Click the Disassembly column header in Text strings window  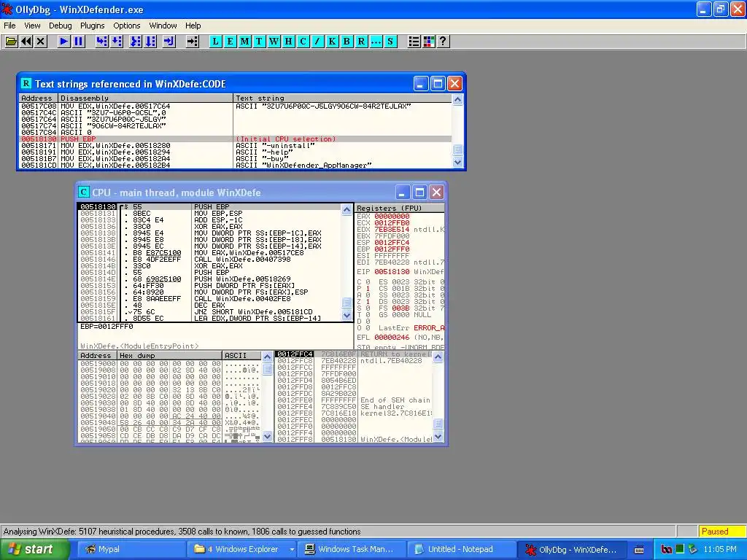(146, 98)
